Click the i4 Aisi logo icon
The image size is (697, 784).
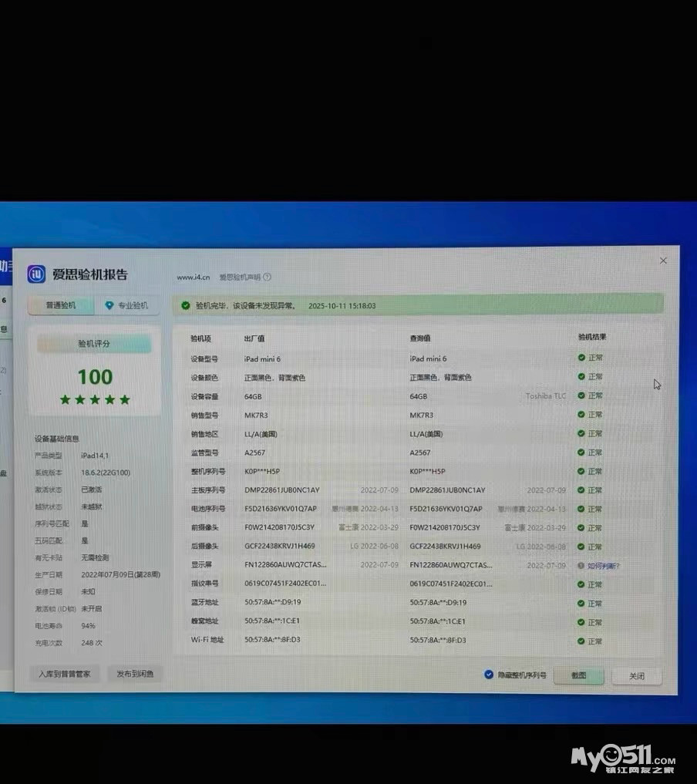(x=36, y=274)
